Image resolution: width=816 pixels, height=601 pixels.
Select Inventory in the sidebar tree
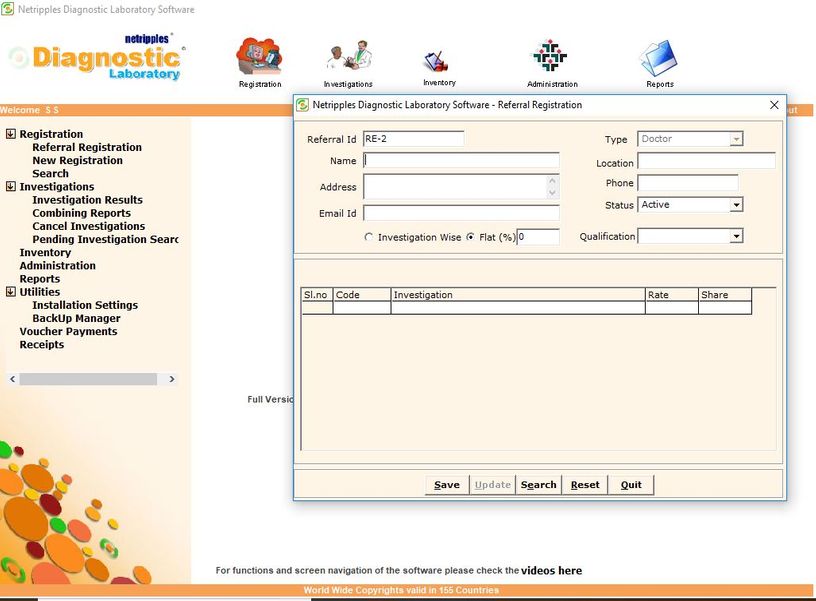tap(45, 252)
